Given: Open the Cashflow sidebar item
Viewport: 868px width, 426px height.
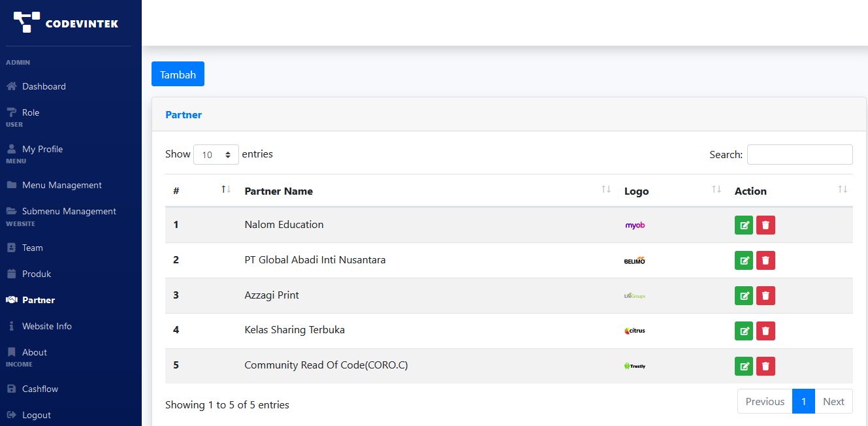Looking at the screenshot, I should tap(40, 389).
